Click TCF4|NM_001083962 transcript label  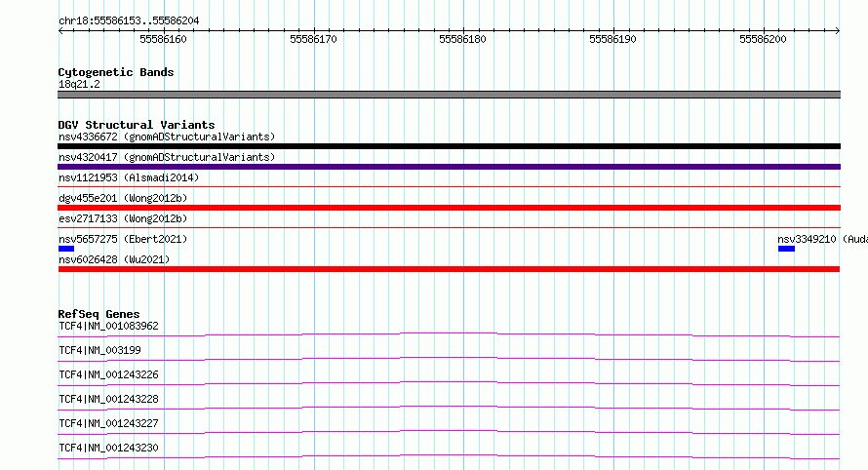[x=108, y=326]
